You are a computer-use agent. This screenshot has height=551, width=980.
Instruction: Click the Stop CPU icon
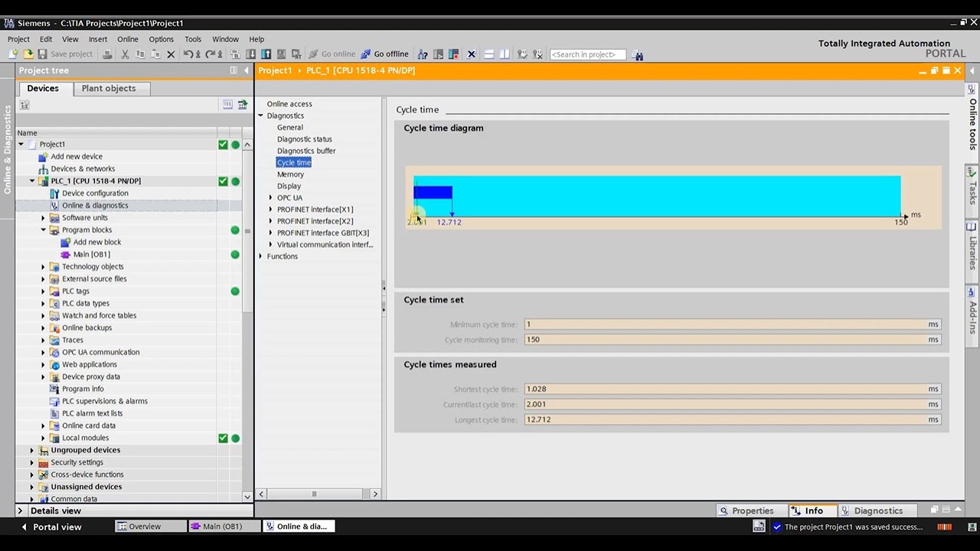pyautogui.click(x=453, y=54)
